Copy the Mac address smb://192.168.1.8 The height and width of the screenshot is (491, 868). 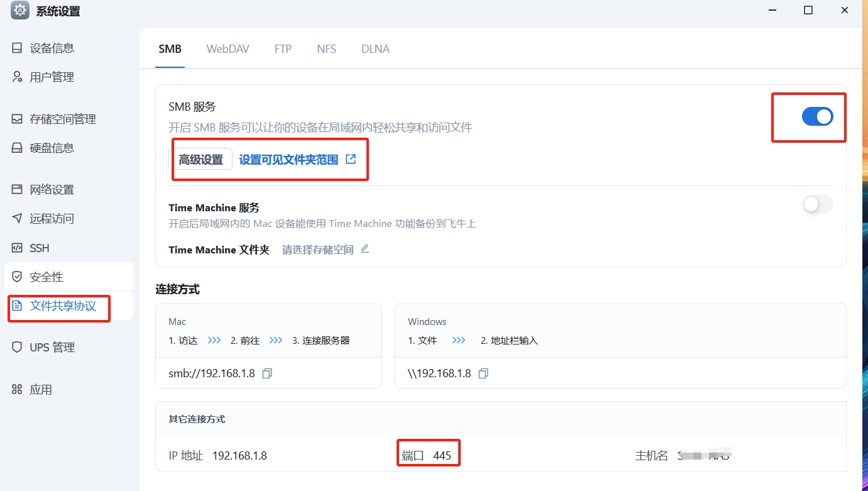pos(267,373)
